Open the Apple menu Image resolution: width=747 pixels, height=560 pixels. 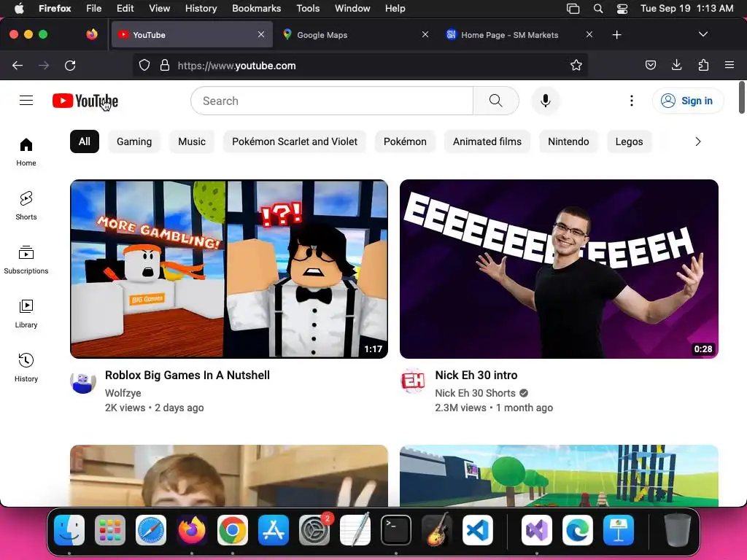point(19,8)
